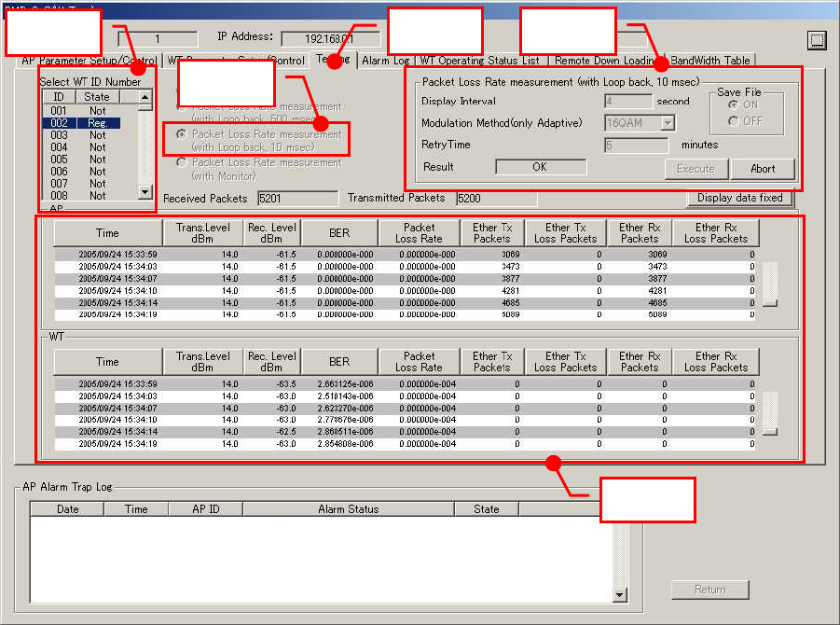Image resolution: width=840 pixels, height=625 pixels.
Task: Click Rec. Level dBm header in WT table
Action: pos(271,362)
